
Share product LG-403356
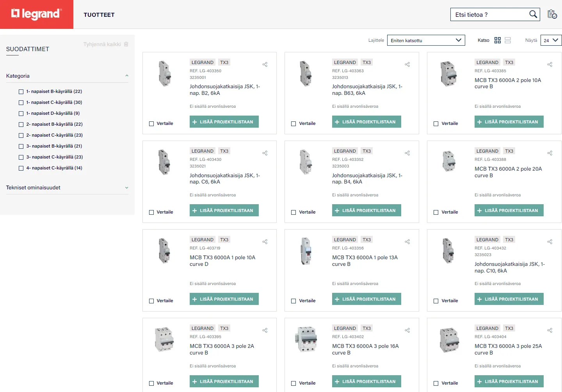coord(407,242)
